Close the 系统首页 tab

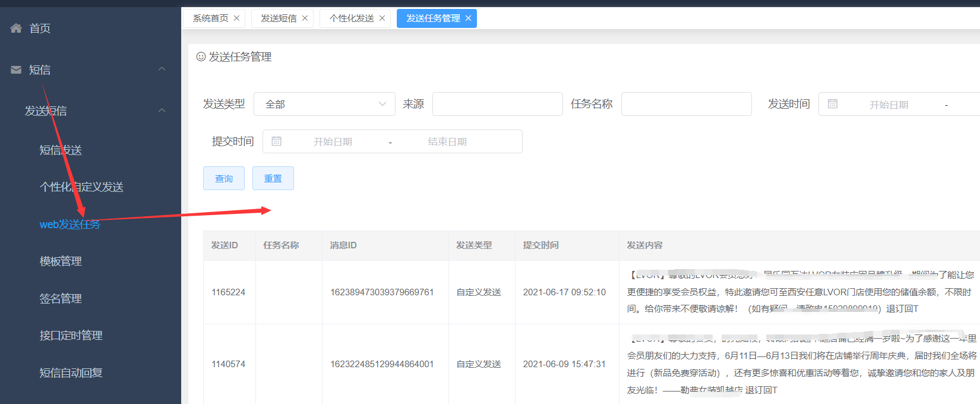pyautogui.click(x=236, y=18)
